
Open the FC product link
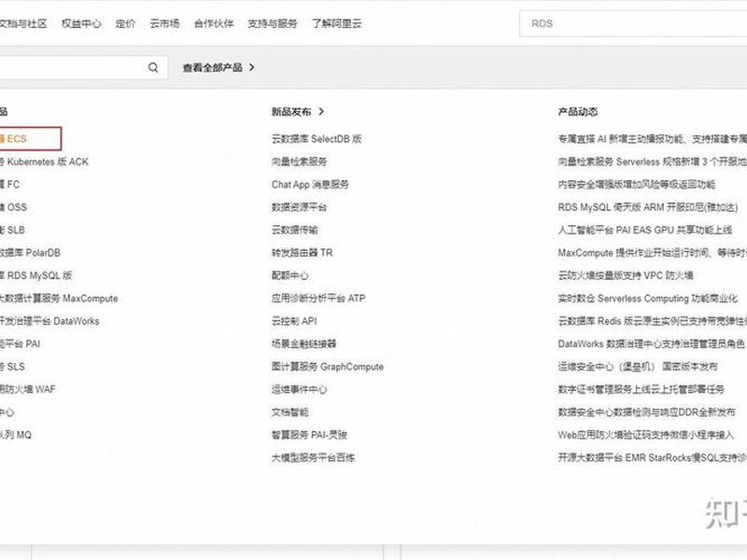10,184
